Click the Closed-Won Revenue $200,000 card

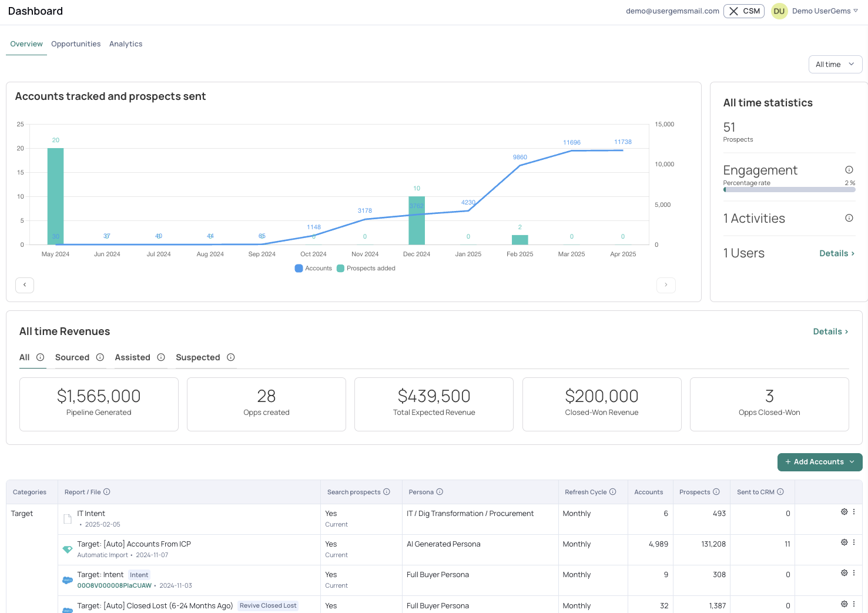click(602, 404)
